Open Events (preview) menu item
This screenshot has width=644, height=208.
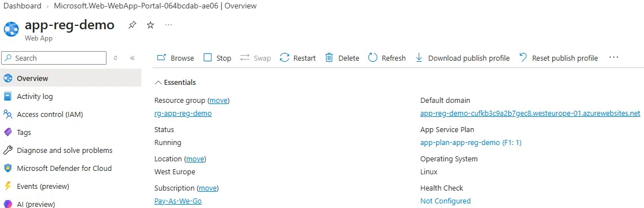[70, 186]
